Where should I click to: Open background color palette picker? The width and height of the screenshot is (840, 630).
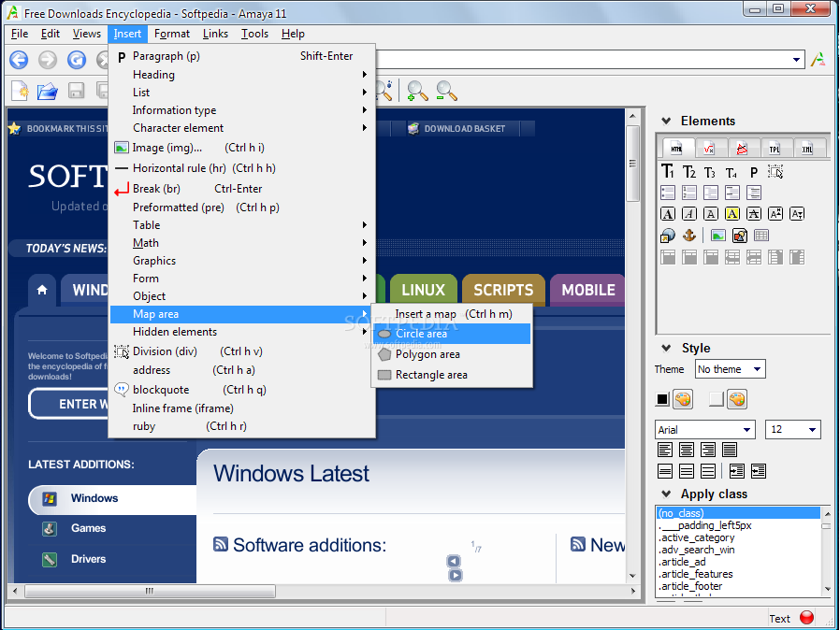click(738, 399)
